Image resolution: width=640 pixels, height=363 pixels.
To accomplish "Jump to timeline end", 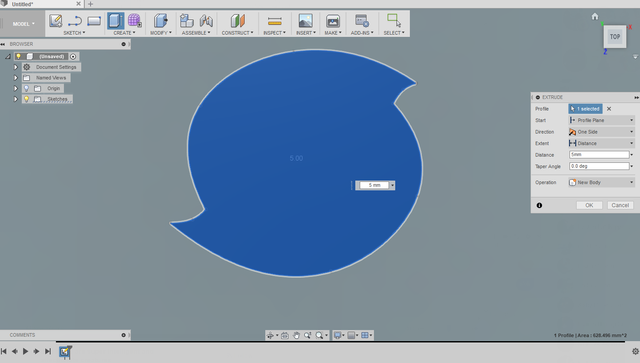I will coord(48,351).
